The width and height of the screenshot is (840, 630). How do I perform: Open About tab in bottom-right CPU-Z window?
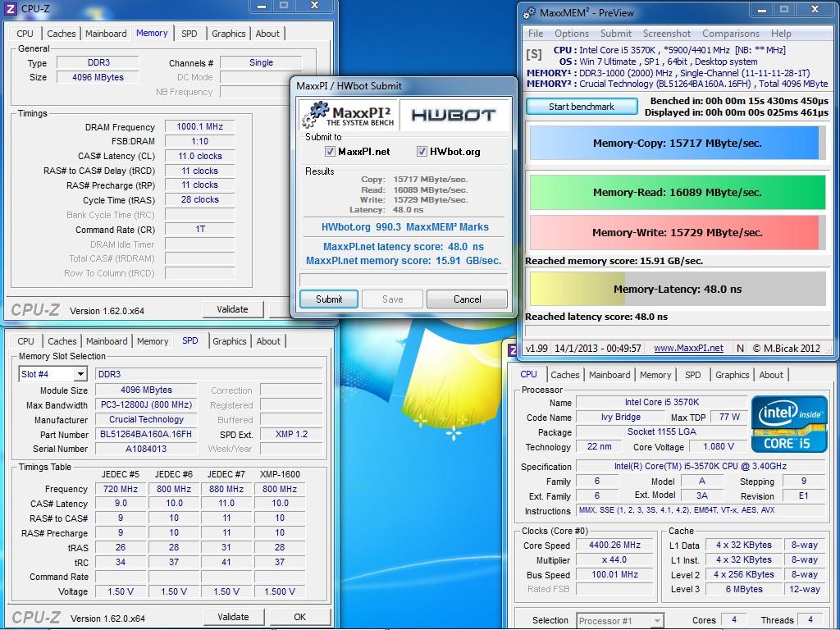click(771, 375)
